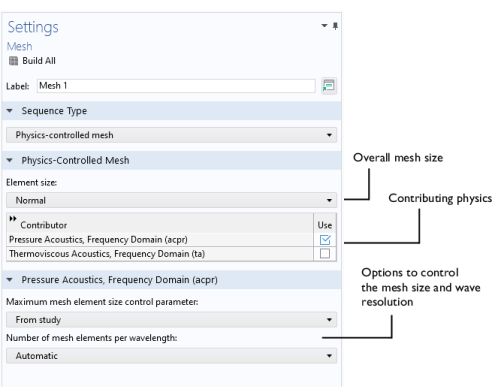Click inside the Label field Mesh 1
This screenshot has height=392, width=498.
coord(176,86)
